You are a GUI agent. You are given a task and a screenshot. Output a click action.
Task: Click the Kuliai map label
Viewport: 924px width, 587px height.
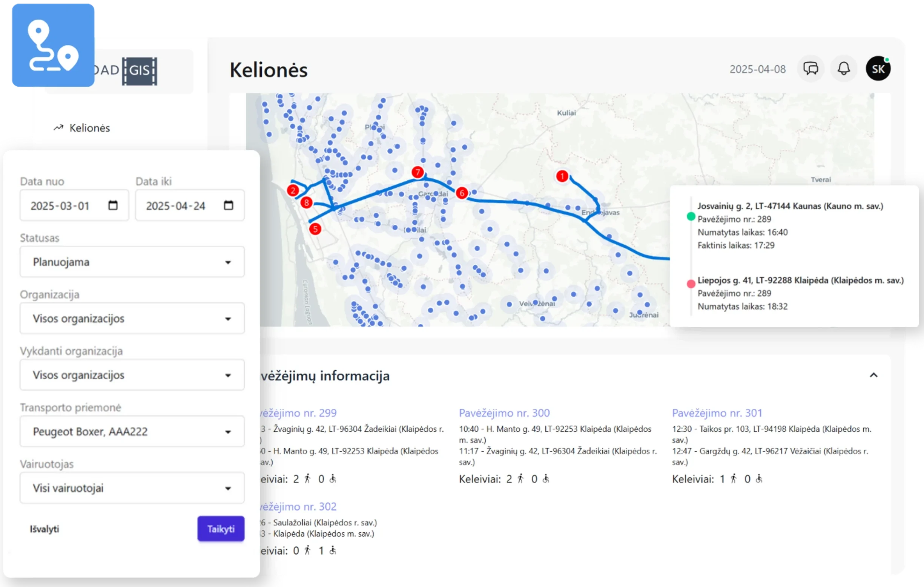[x=566, y=113]
